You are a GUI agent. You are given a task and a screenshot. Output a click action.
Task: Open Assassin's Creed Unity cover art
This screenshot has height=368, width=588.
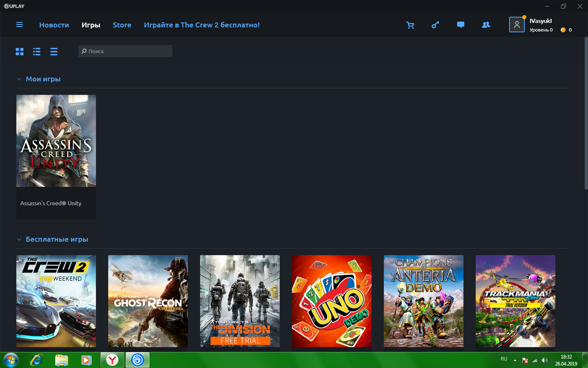click(56, 141)
